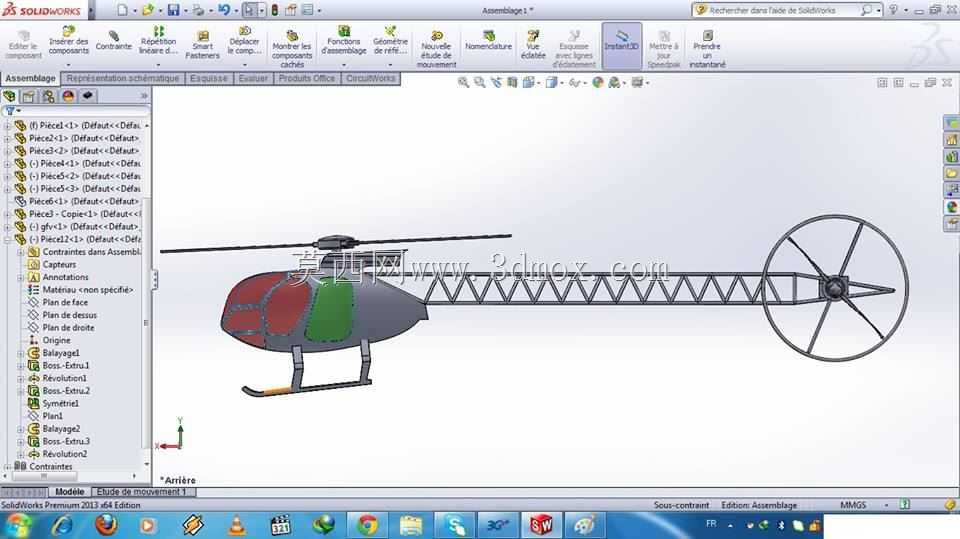960x539 pixels.
Task: Switch to the Esquisse tab
Action: [x=209, y=78]
